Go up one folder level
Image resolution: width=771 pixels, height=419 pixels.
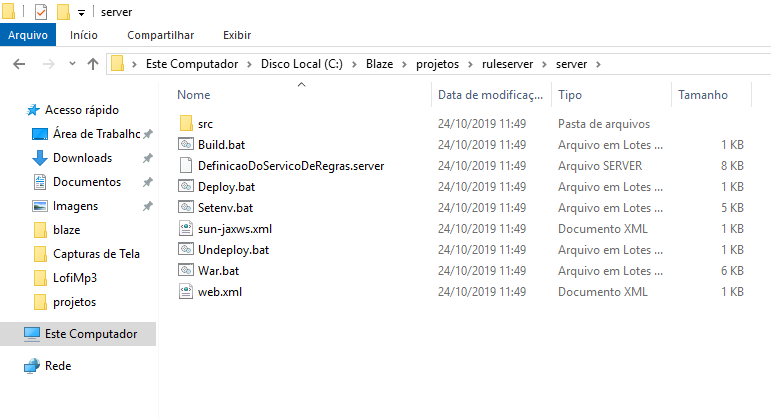[x=93, y=64]
